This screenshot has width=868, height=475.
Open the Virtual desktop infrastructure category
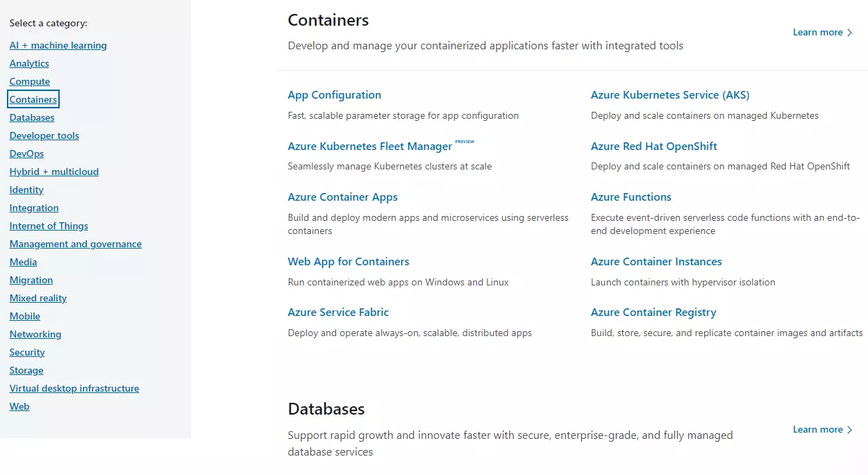74,387
